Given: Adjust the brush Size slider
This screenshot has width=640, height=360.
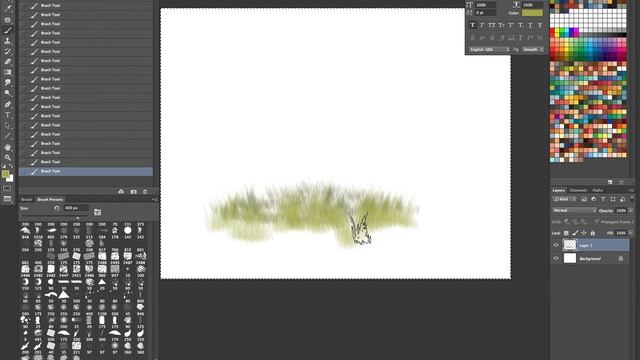Looking at the screenshot, I should coord(78,218).
